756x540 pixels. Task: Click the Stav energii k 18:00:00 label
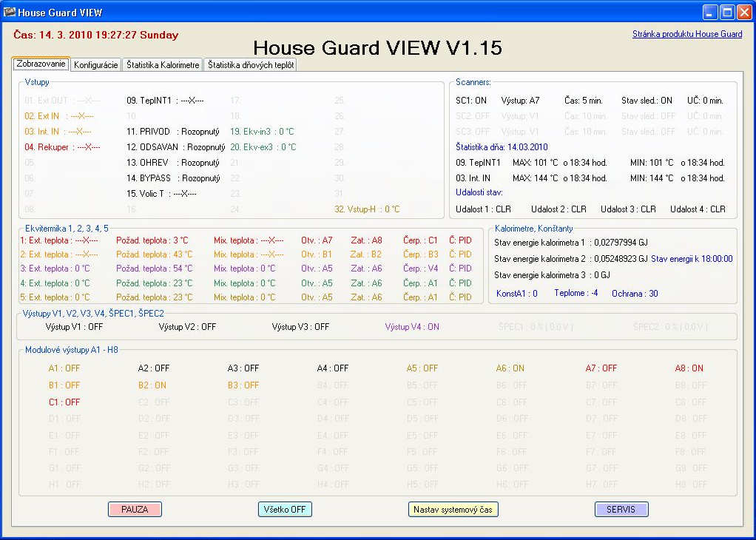pyautogui.click(x=692, y=259)
